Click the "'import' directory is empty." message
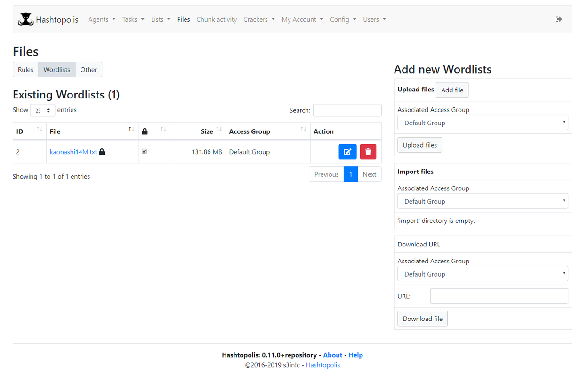Viewport: 588px width, 377px height. tap(436, 220)
